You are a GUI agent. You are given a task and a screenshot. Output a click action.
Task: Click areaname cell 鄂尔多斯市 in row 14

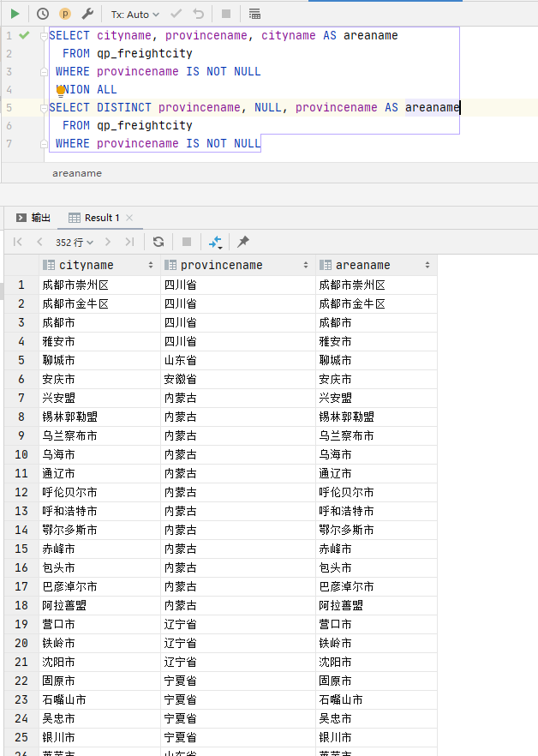[376, 530]
